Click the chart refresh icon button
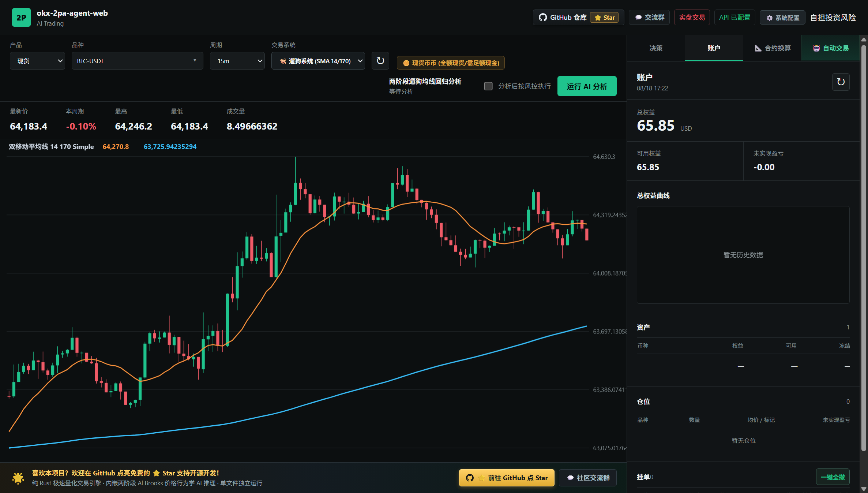868x493 pixels. [380, 61]
